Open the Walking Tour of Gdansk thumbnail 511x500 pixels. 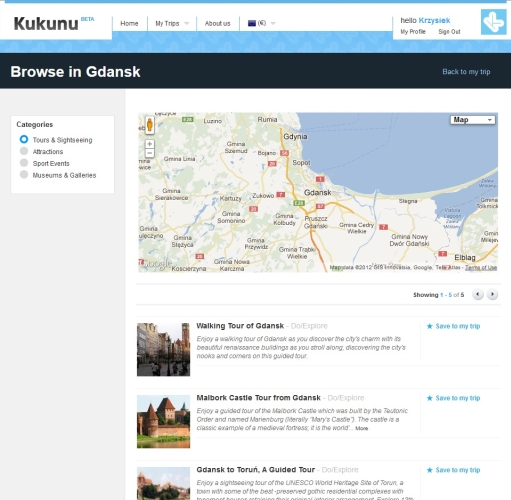tap(163, 349)
